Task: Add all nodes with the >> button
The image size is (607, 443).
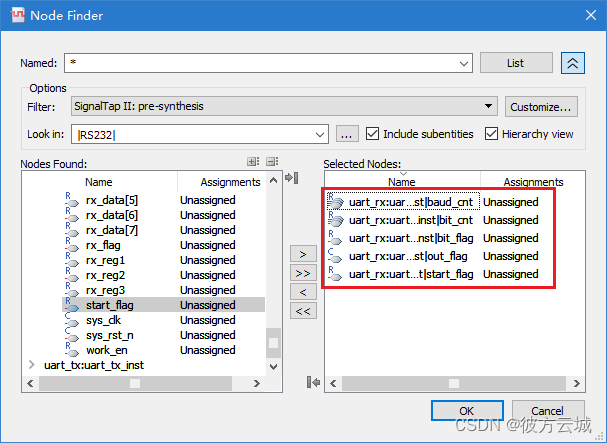Action: [303, 273]
